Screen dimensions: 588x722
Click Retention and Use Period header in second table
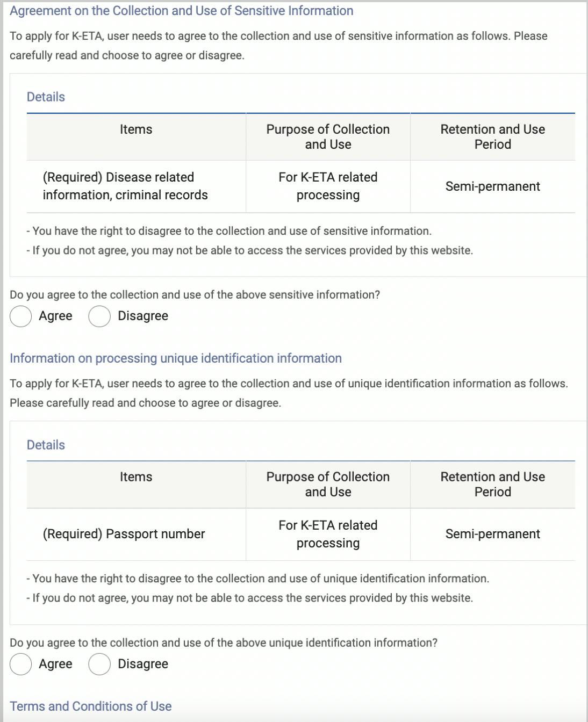(x=493, y=484)
